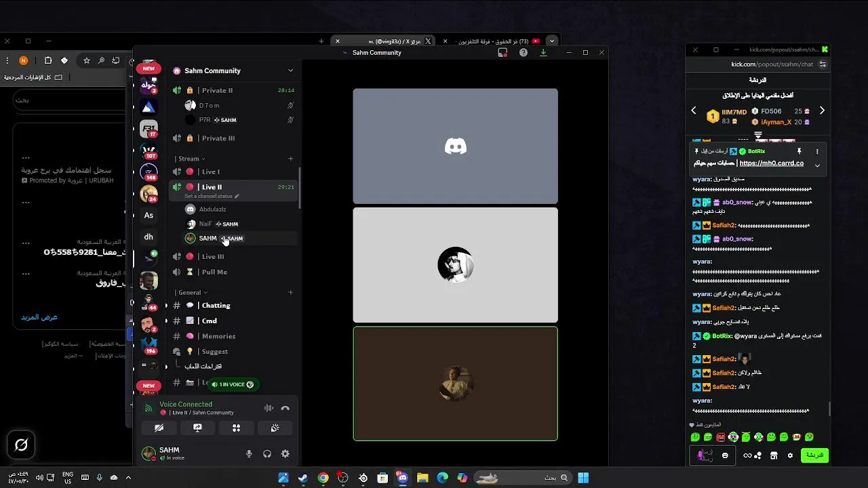868x488 pixels.
Task: Add channel to Stream category
Action: (290, 159)
